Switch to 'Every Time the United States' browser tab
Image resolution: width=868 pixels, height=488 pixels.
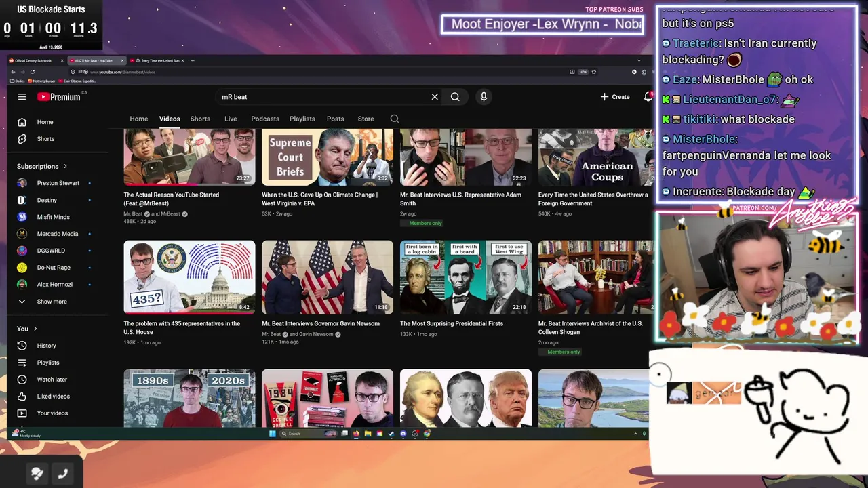point(156,61)
